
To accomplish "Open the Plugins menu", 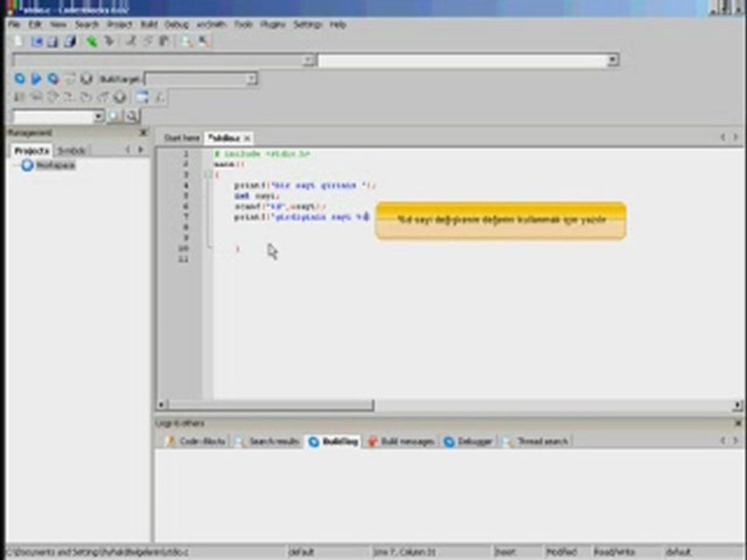I will (x=272, y=24).
